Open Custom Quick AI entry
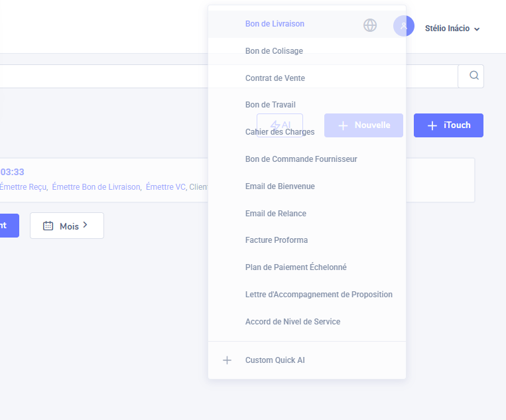The width and height of the screenshot is (506, 420). (x=306, y=360)
